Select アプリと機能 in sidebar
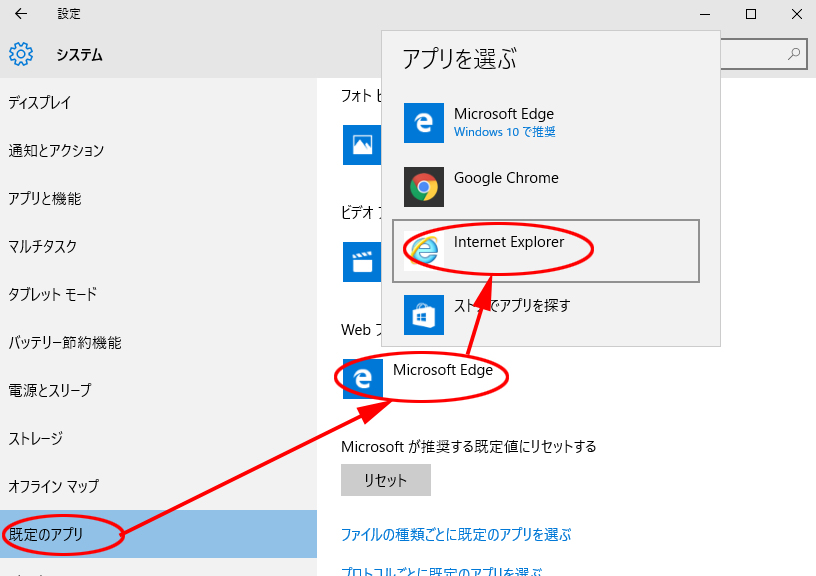This screenshot has height=576, width=816. pos(158,198)
